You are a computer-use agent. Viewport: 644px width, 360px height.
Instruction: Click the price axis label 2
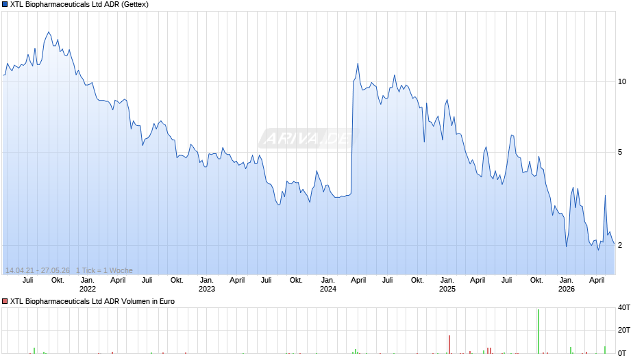point(620,245)
